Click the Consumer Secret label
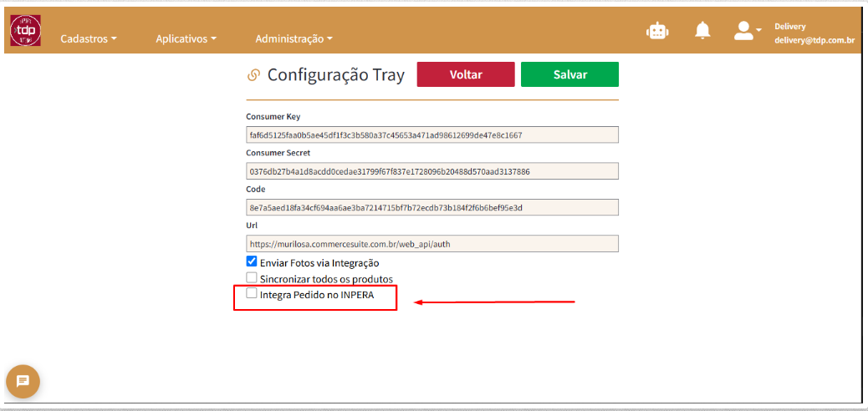 tap(278, 153)
